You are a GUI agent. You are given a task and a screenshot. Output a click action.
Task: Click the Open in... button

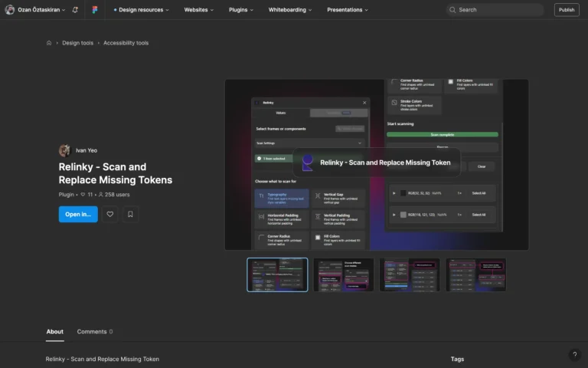78,214
